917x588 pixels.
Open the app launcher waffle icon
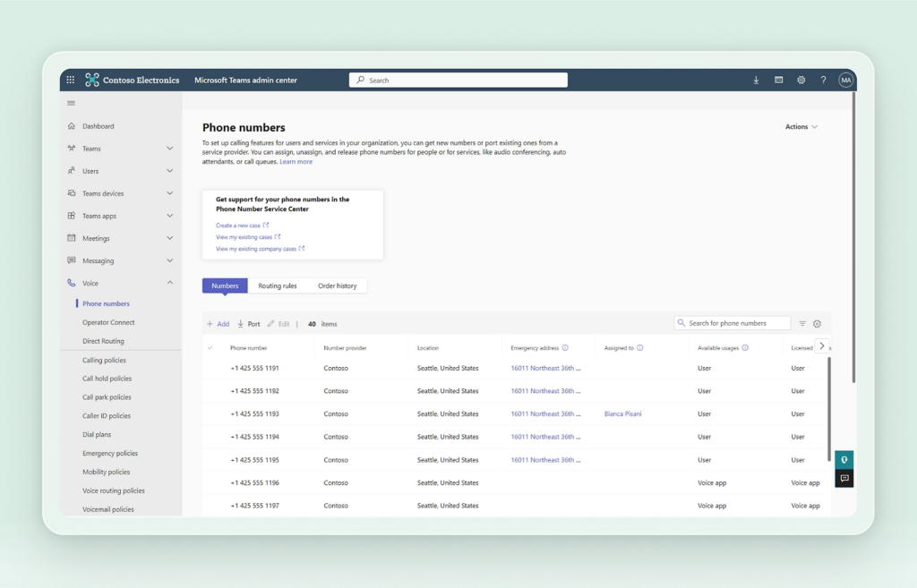click(70, 80)
